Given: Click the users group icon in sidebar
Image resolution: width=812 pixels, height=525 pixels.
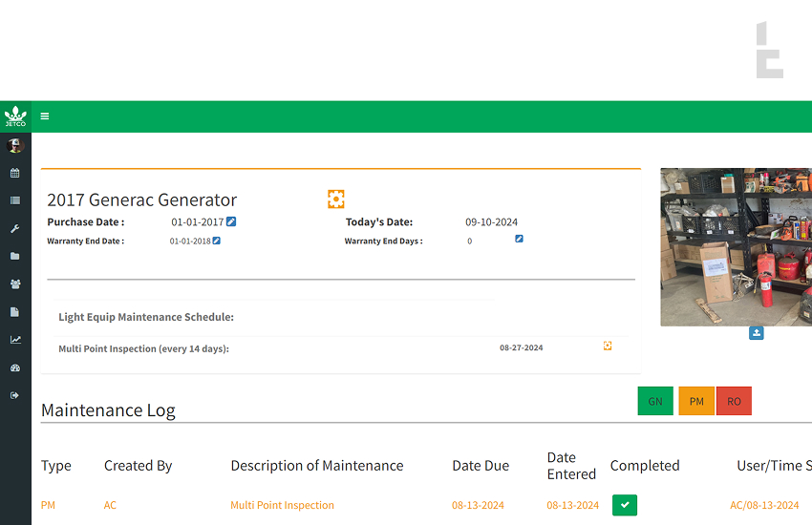Looking at the screenshot, I should pyautogui.click(x=15, y=284).
